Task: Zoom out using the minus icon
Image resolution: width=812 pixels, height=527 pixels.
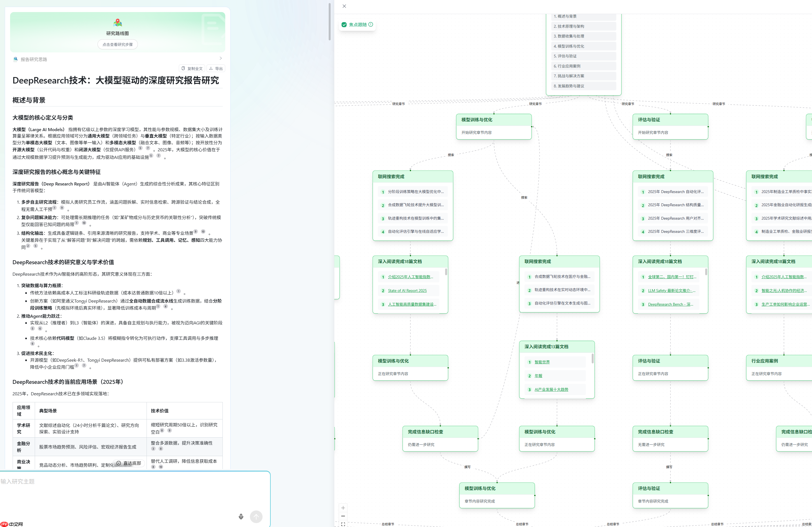Action: (x=343, y=516)
